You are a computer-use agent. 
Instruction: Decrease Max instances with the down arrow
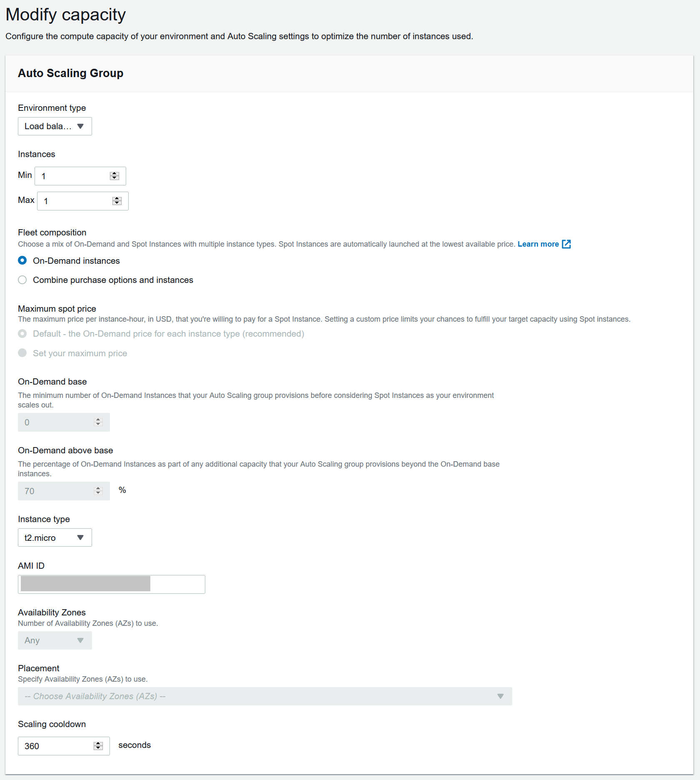[117, 203]
